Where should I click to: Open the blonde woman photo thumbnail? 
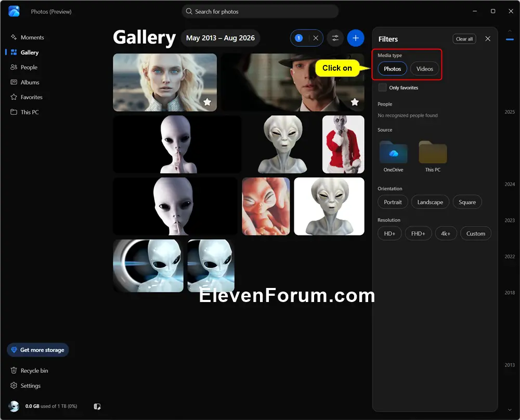[165, 82]
